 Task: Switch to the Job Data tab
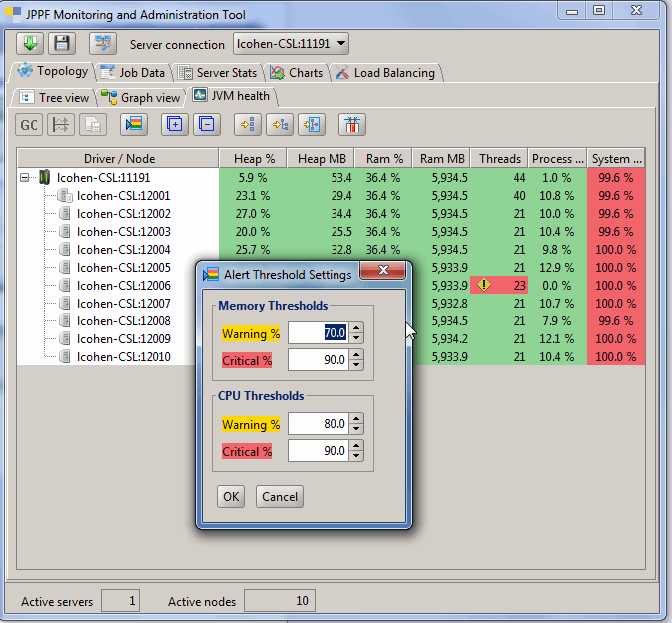[x=134, y=73]
